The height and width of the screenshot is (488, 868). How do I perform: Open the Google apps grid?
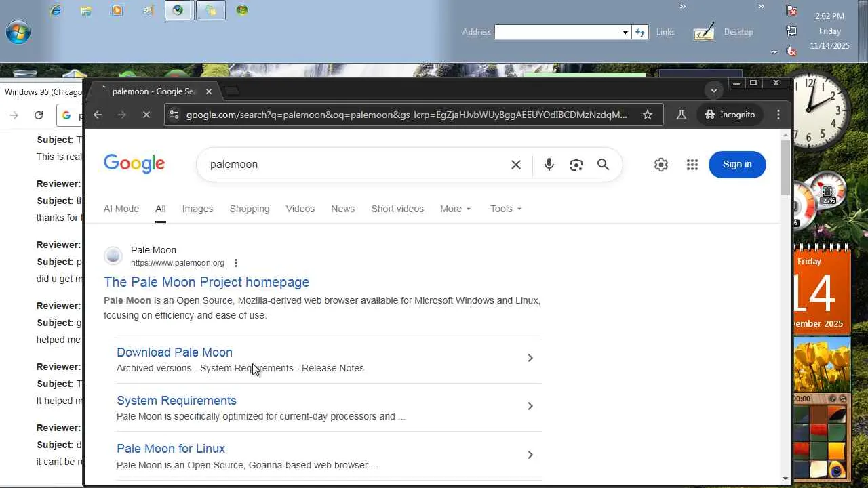pyautogui.click(x=692, y=165)
